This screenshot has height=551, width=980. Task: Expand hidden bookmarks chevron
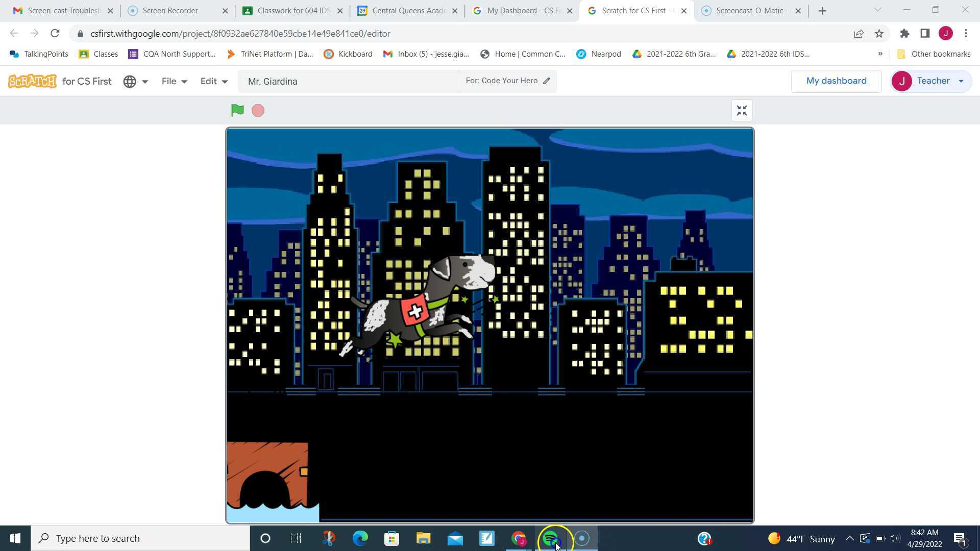880,54
